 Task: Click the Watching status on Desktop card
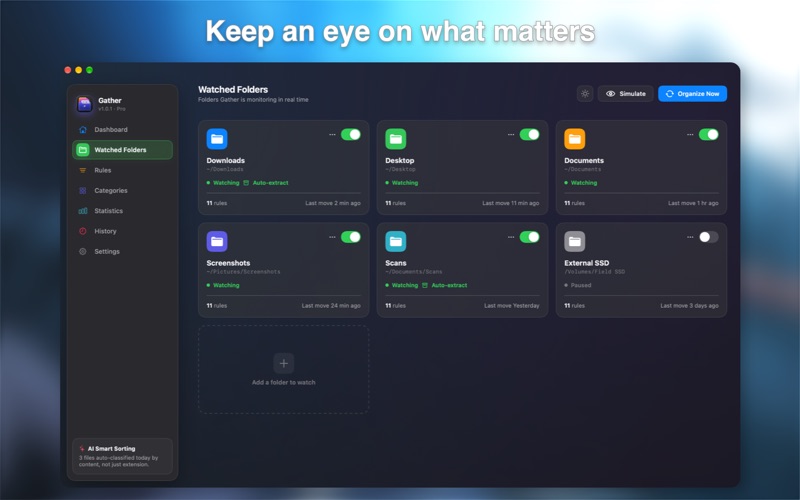[402, 183]
